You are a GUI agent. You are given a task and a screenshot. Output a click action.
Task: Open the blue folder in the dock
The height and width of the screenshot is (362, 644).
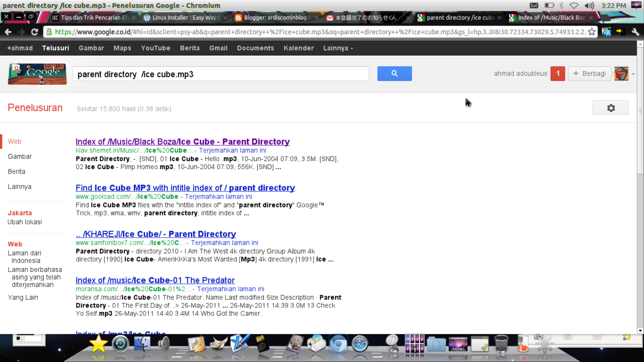pyautogui.click(x=436, y=345)
